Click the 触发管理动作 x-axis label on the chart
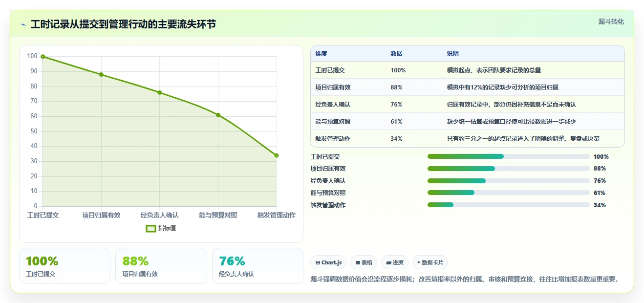644x303 pixels. [x=277, y=215]
